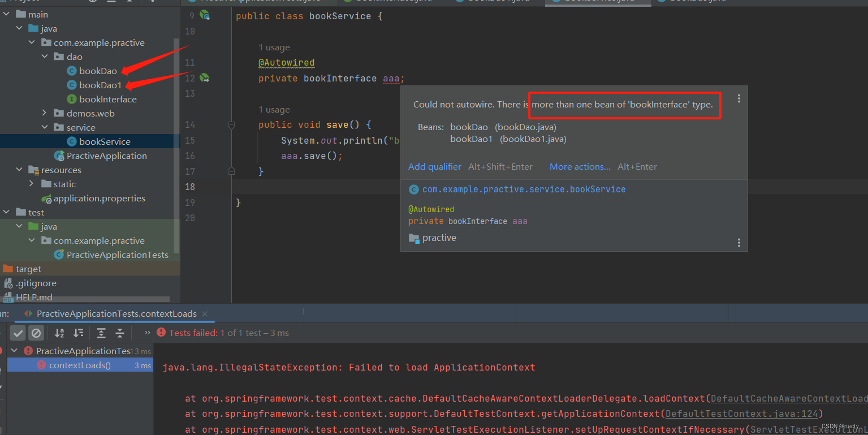The width and height of the screenshot is (868, 435).
Task: Open application.properties file
Action: (100, 198)
